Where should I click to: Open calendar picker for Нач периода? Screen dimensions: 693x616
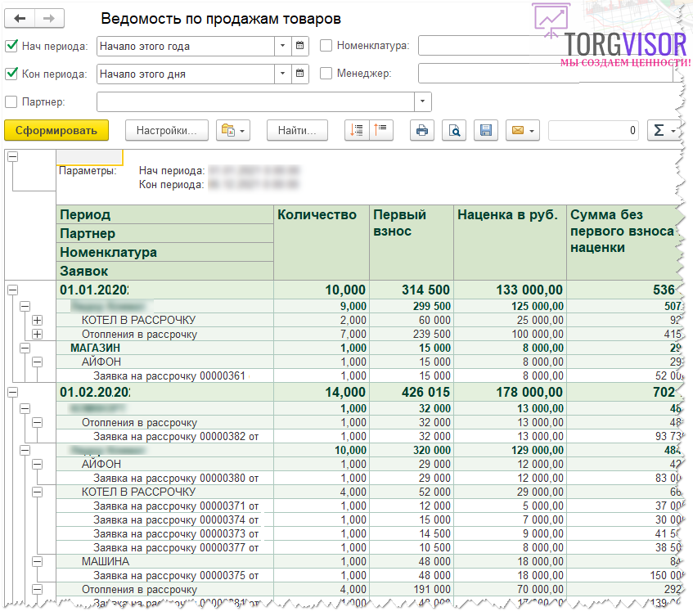pos(299,46)
